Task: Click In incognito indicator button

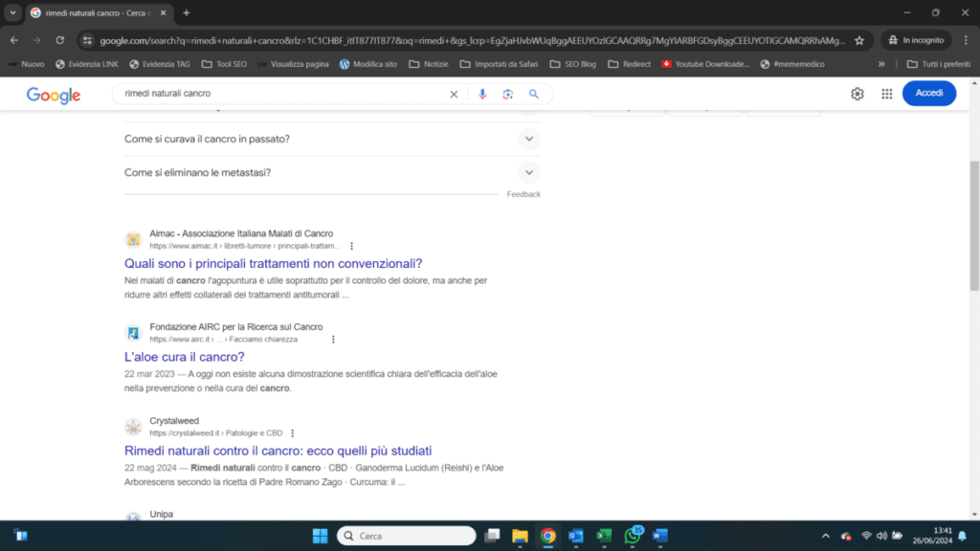Action: coord(916,40)
